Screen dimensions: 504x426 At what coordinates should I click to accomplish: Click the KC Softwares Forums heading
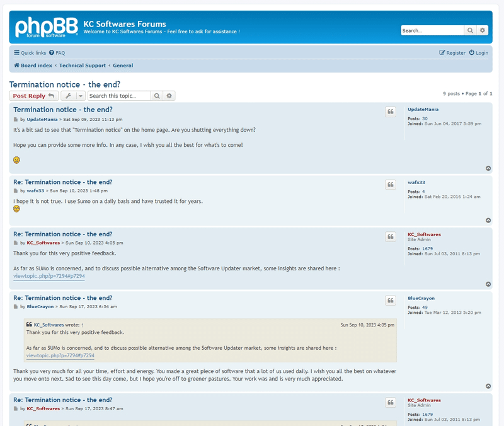[124, 24]
